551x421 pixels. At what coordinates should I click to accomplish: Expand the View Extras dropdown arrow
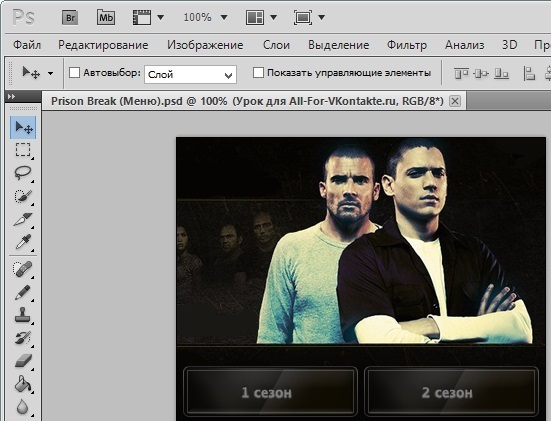[161, 17]
